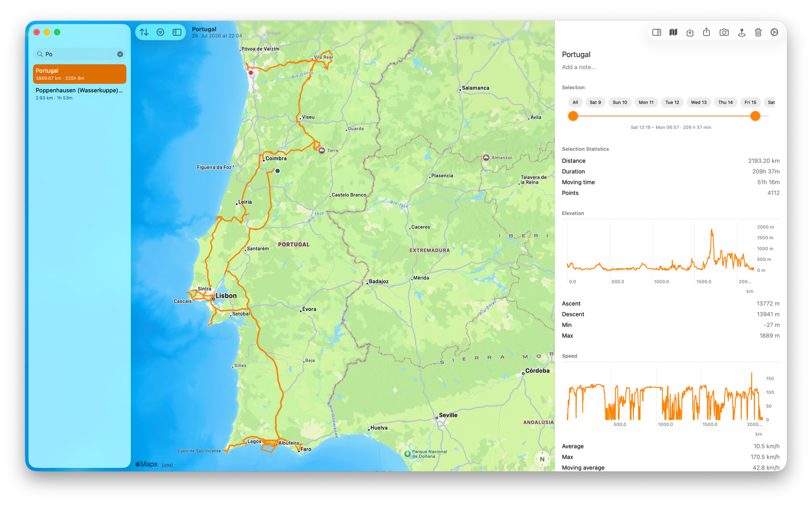Screen dimensions: 812x508
Task: Toggle the right inspector panel icon
Action: (657, 32)
